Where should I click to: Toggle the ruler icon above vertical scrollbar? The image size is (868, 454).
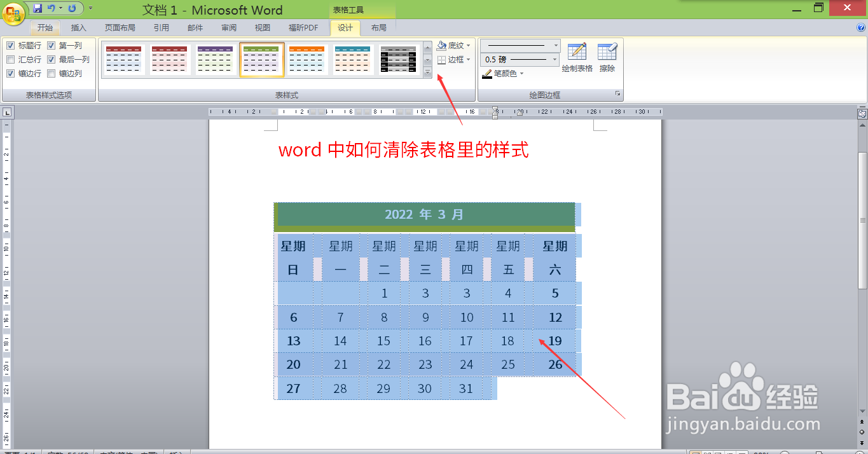(862, 113)
